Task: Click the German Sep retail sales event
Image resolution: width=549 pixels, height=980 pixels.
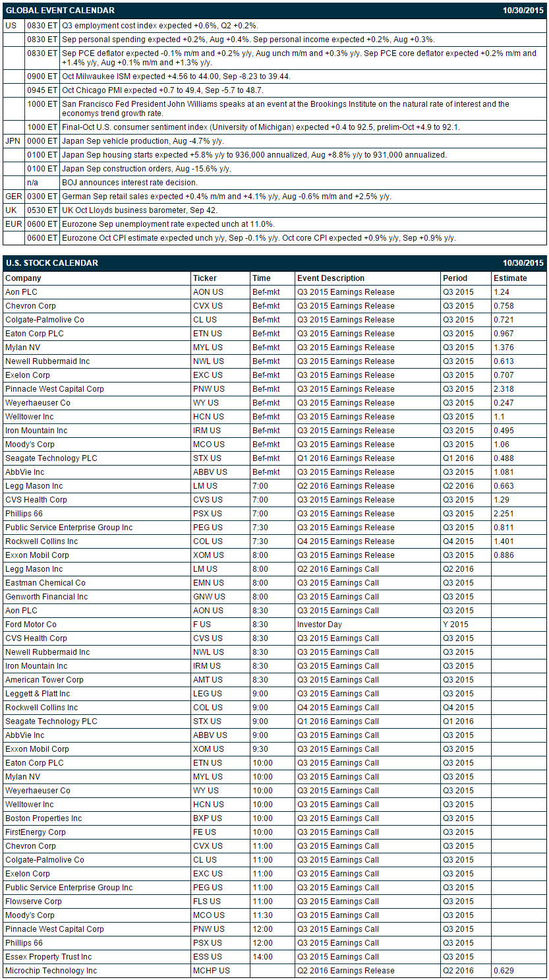Action: pyautogui.click(x=226, y=197)
